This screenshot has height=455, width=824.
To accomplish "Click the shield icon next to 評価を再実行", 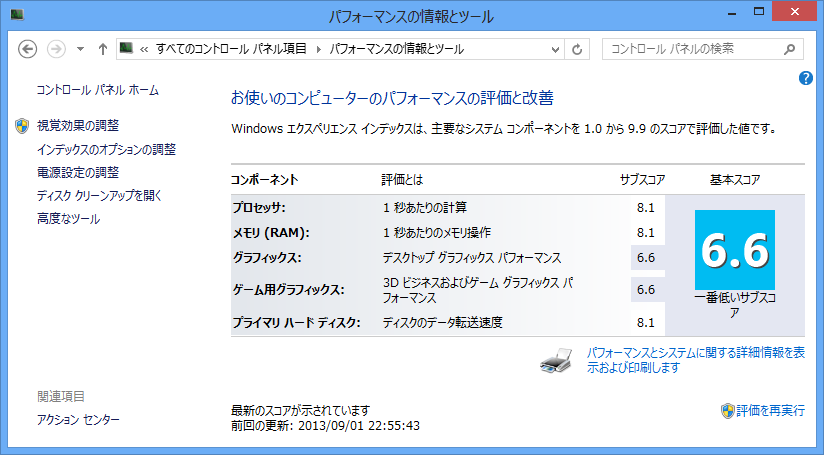I will 727,411.
